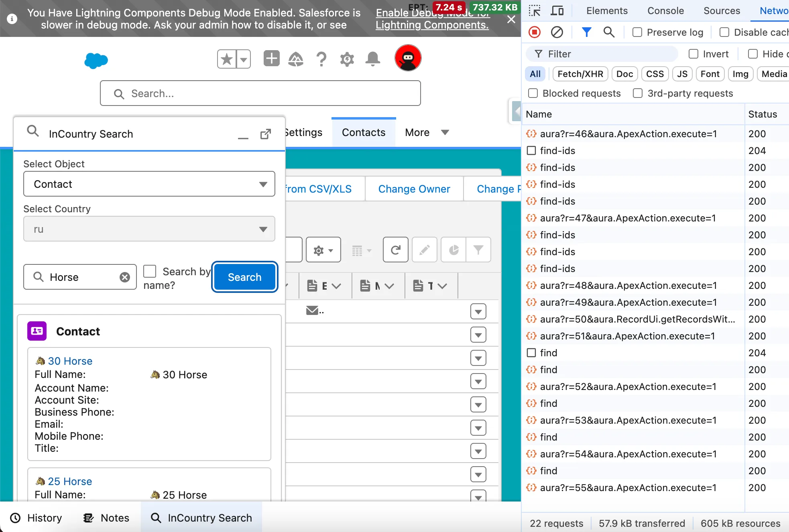This screenshot has height=532, width=789.
Task: Open the Setup gear icon
Action: (x=347, y=59)
